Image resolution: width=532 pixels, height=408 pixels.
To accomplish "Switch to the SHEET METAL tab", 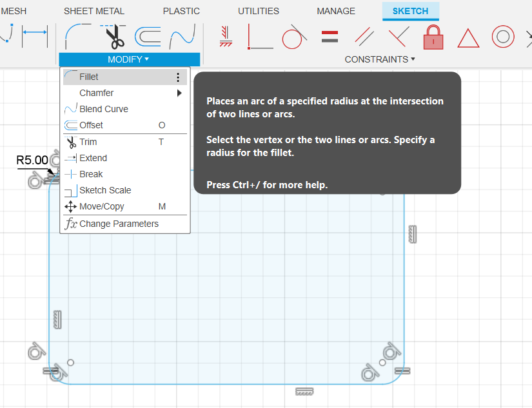I will tap(94, 11).
